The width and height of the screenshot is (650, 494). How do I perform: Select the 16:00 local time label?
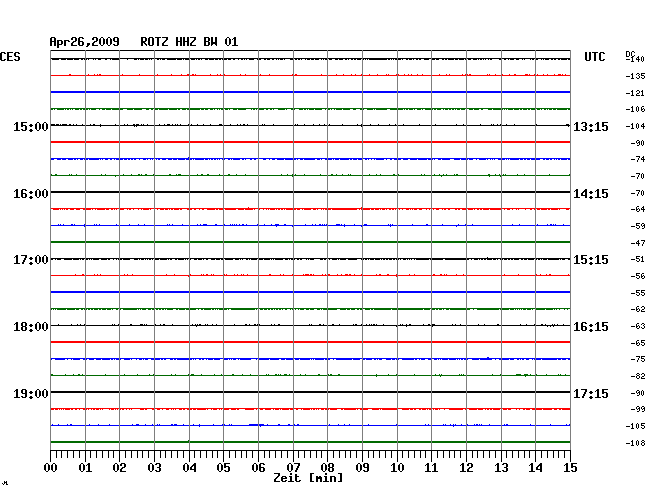[x=31, y=194]
